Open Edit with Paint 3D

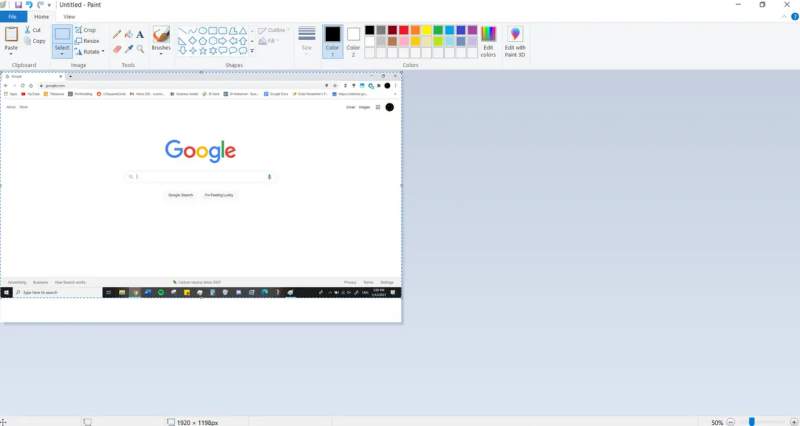(515, 41)
